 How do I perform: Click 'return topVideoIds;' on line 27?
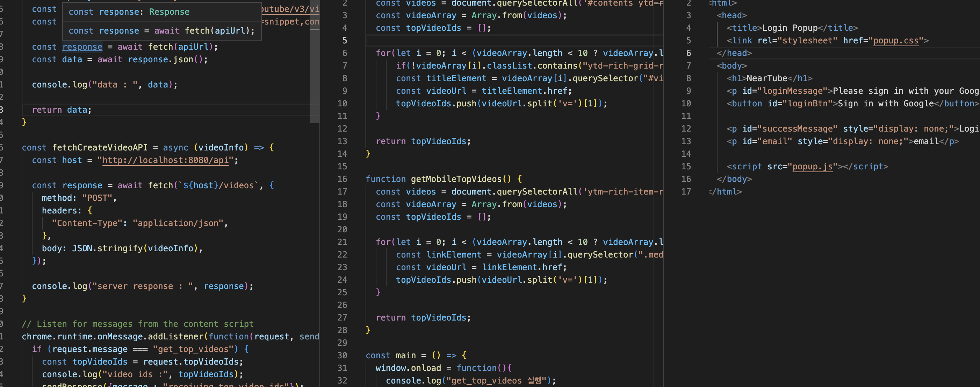coord(423,318)
